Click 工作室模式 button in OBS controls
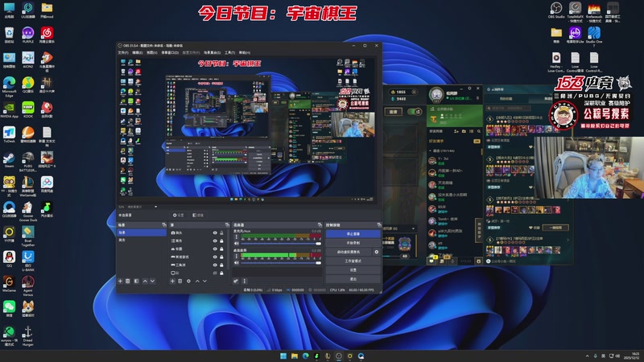Screen dimensions: 644x362 (x=353, y=261)
